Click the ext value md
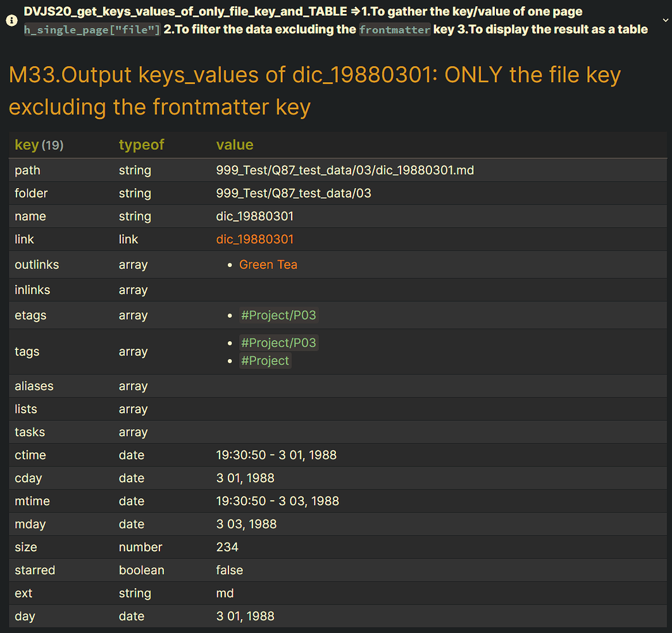This screenshot has height=633, width=672. tap(225, 593)
